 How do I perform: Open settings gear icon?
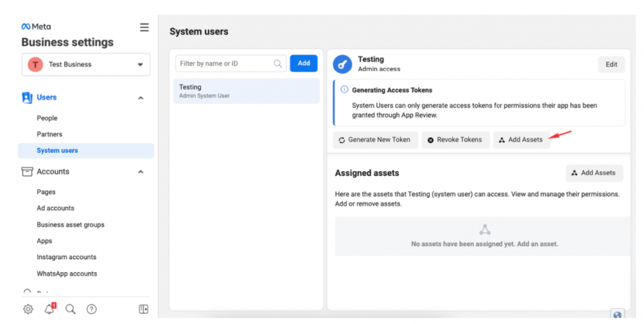pyautogui.click(x=28, y=310)
